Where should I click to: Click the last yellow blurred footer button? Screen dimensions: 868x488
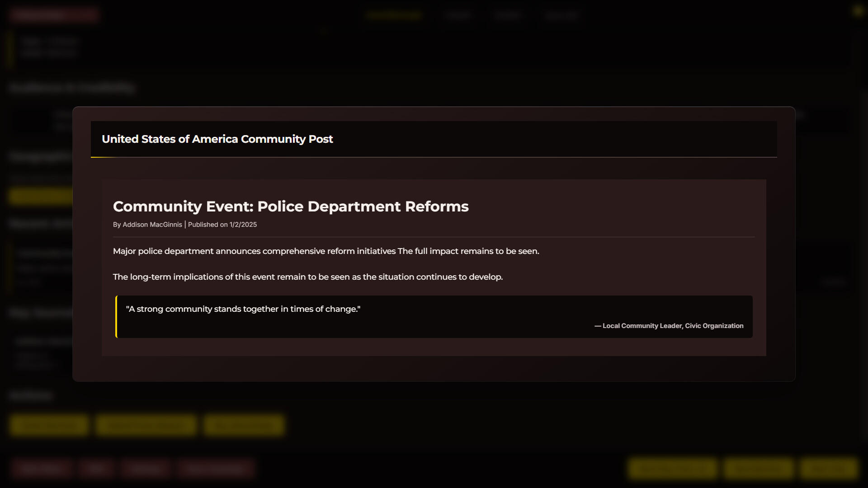click(x=829, y=469)
